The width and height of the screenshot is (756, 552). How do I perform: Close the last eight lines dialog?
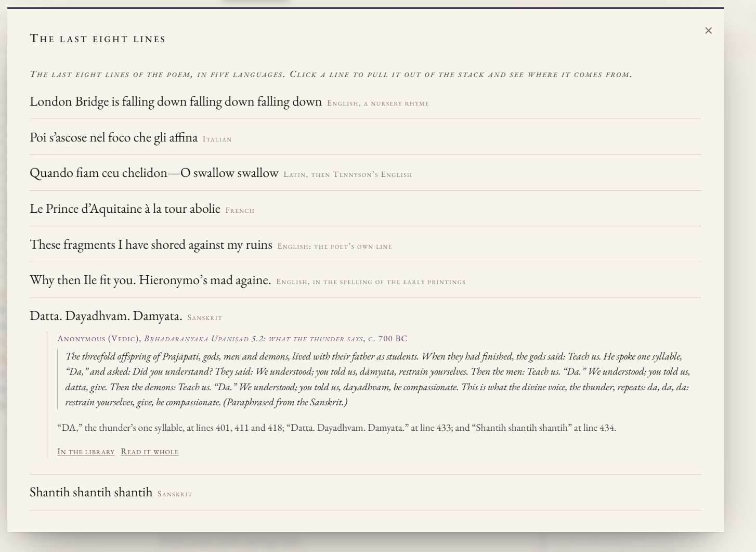[x=708, y=31]
